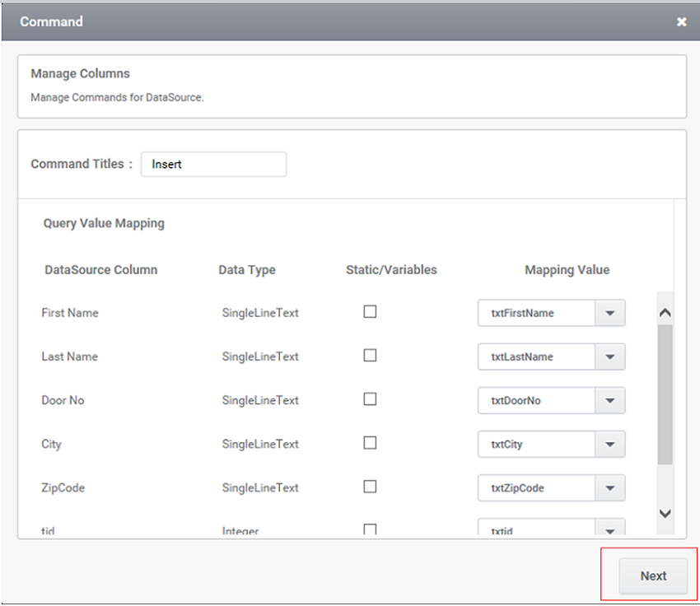Toggle Static/Variables checkbox for Last Name
This screenshot has height=606, width=700.
370,356
